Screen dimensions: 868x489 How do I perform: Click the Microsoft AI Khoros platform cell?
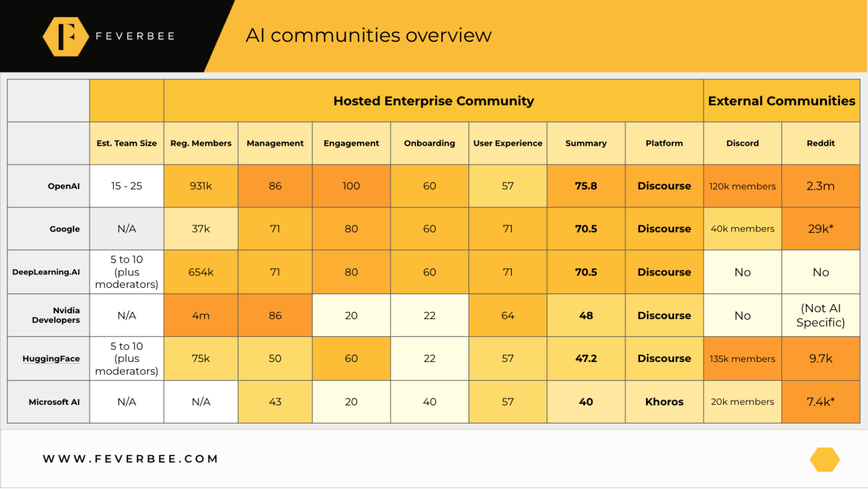click(664, 401)
